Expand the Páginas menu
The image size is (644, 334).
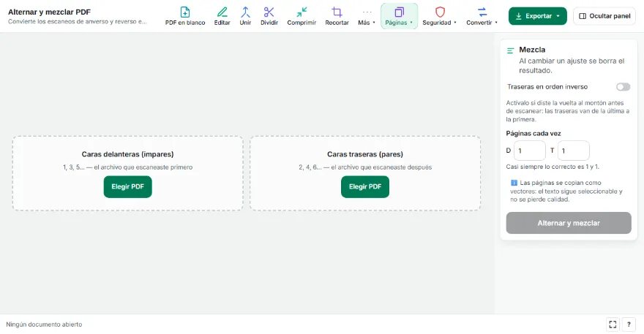[399, 16]
